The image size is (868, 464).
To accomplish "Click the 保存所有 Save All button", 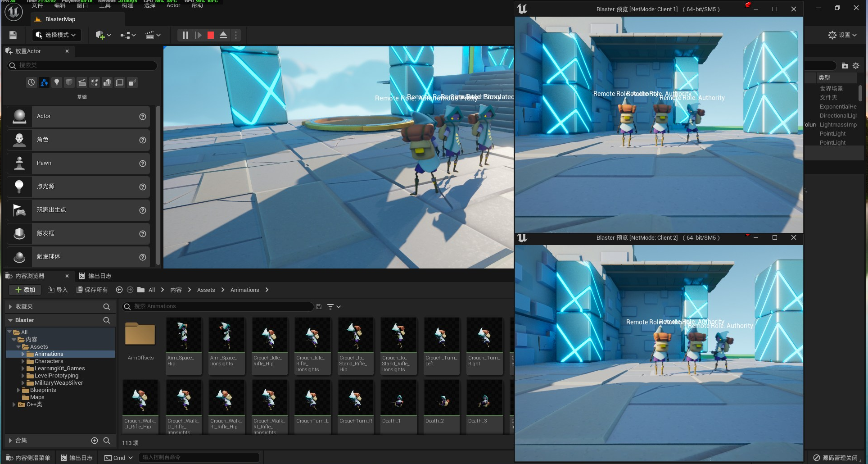I will [x=92, y=290].
